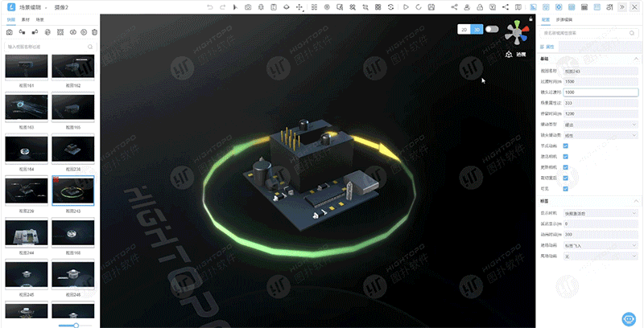Image resolution: width=644 pixels, height=328 pixels.
Task: Select the pointer cursor tool
Action: pos(235,7)
